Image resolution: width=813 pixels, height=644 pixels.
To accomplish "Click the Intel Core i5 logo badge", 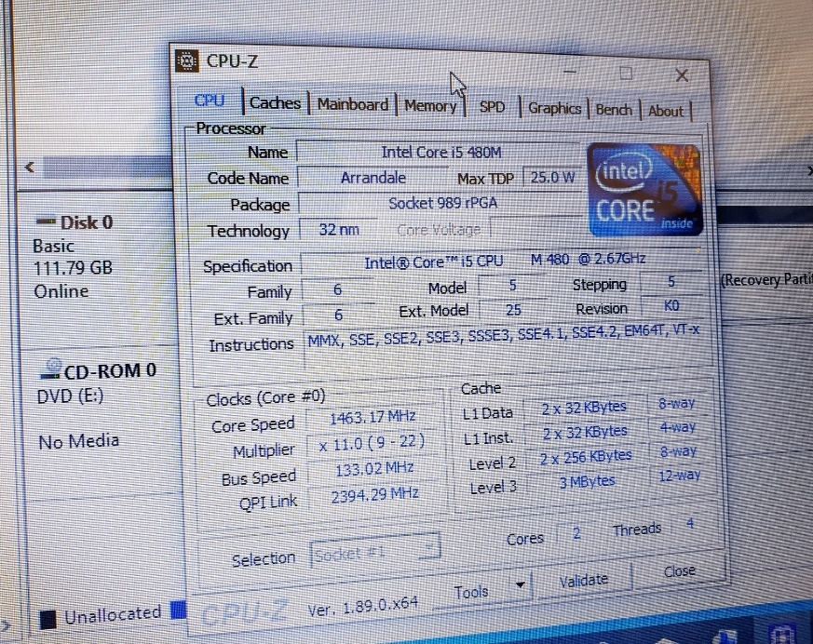I will pos(645,189).
